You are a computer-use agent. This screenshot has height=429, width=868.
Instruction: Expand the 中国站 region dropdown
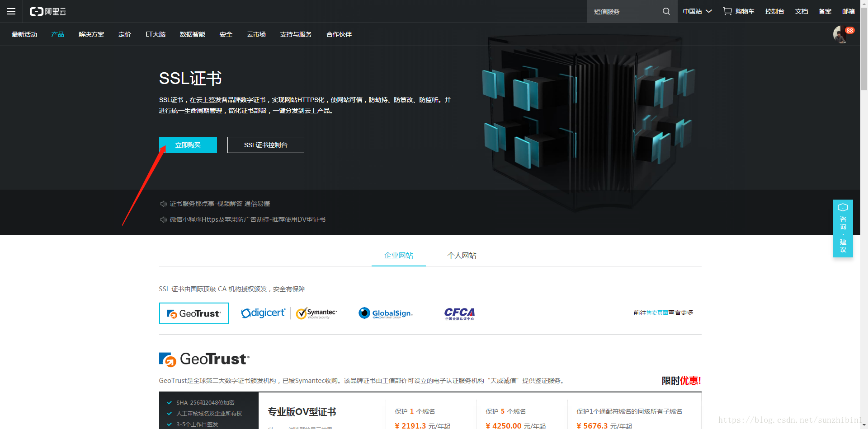[697, 11]
